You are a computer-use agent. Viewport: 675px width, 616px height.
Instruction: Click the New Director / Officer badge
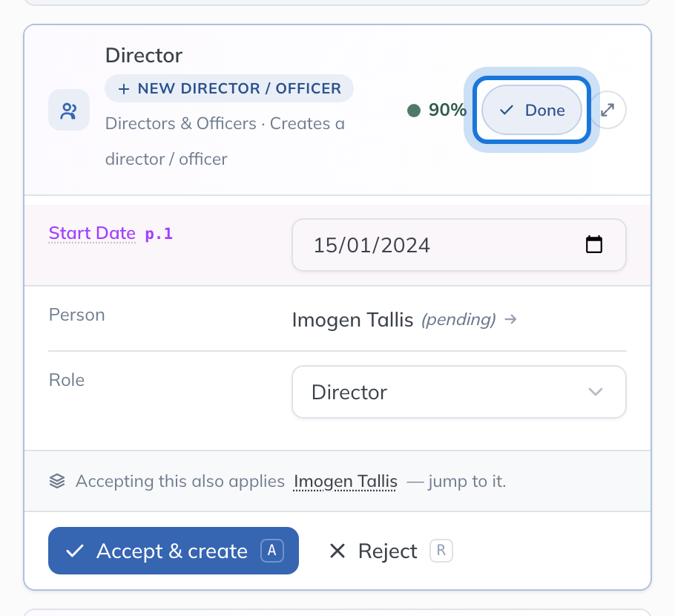coord(229,88)
